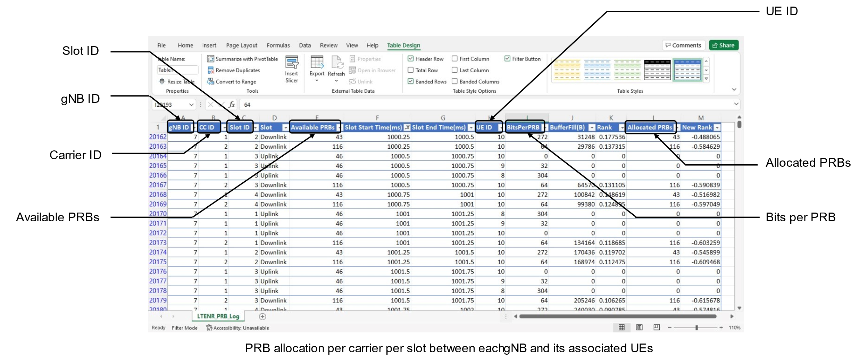Expand the Table Styles gallery
Image resolution: width=868 pixels, height=363 pixels.
tap(706, 79)
